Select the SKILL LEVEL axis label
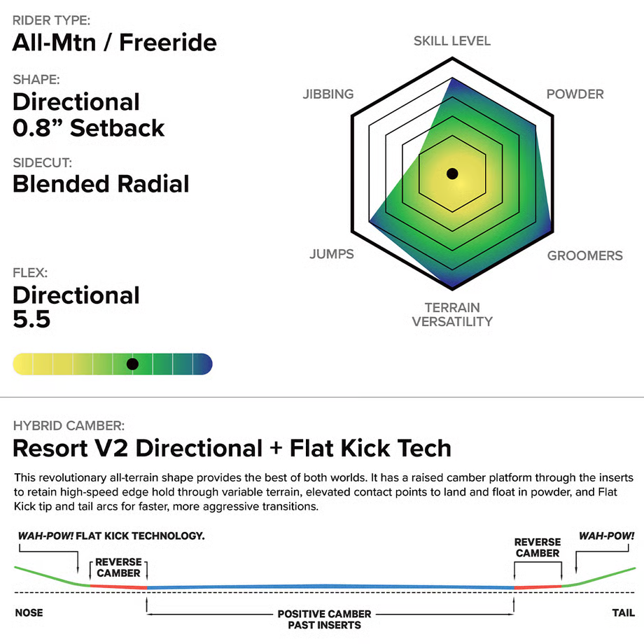Viewport: 644px width, 644px height. [452, 41]
